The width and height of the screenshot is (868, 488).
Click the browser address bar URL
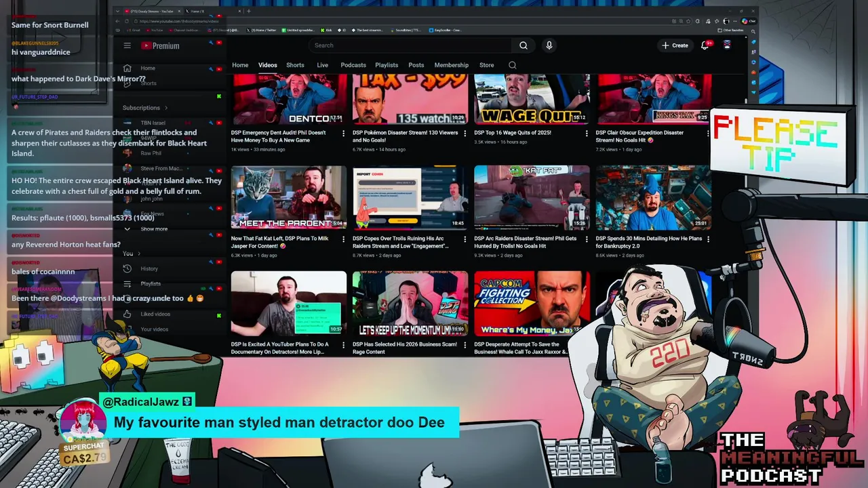178,21
